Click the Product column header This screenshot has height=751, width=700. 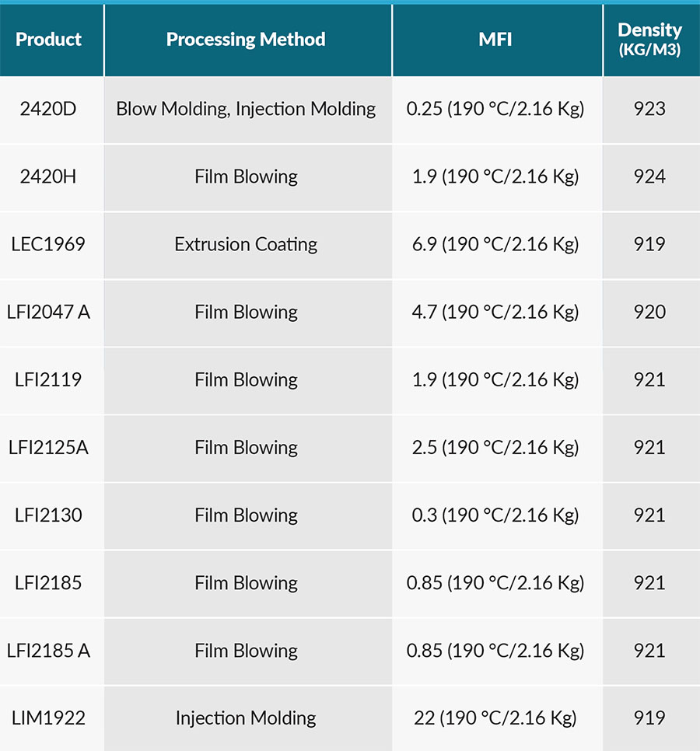[48, 40]
